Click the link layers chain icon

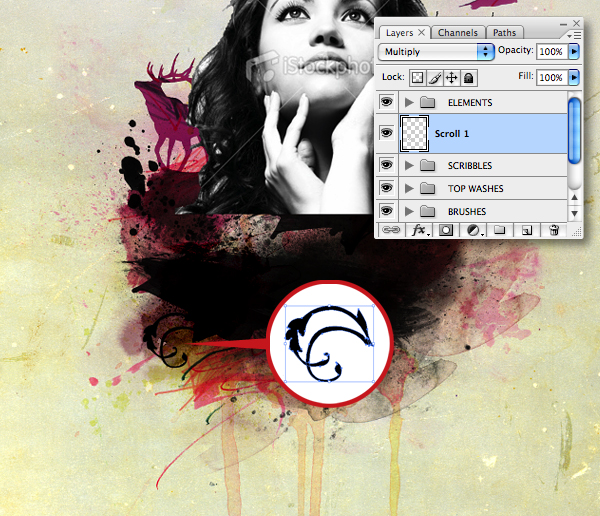click(391, 230)
